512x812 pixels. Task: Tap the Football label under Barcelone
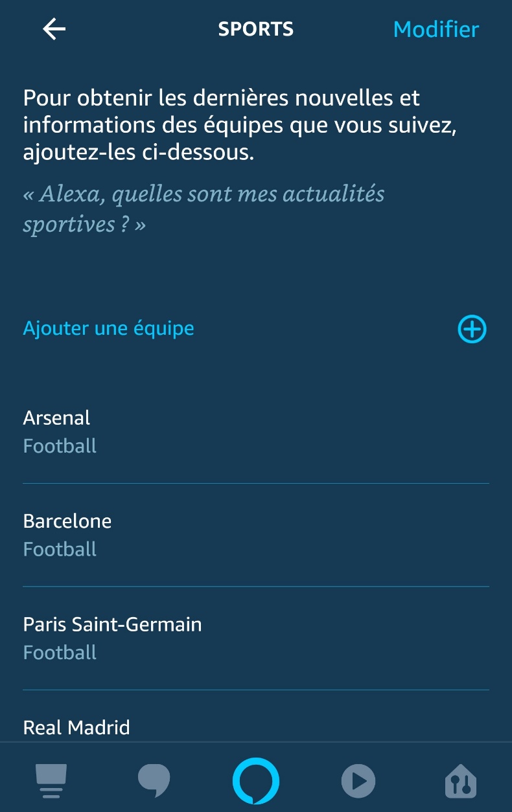60,549
